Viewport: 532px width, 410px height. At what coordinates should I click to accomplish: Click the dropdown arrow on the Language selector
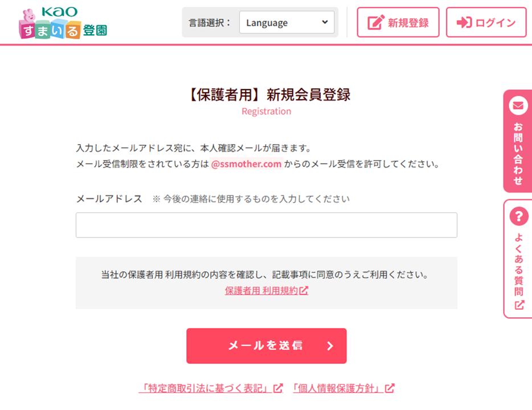325,22
